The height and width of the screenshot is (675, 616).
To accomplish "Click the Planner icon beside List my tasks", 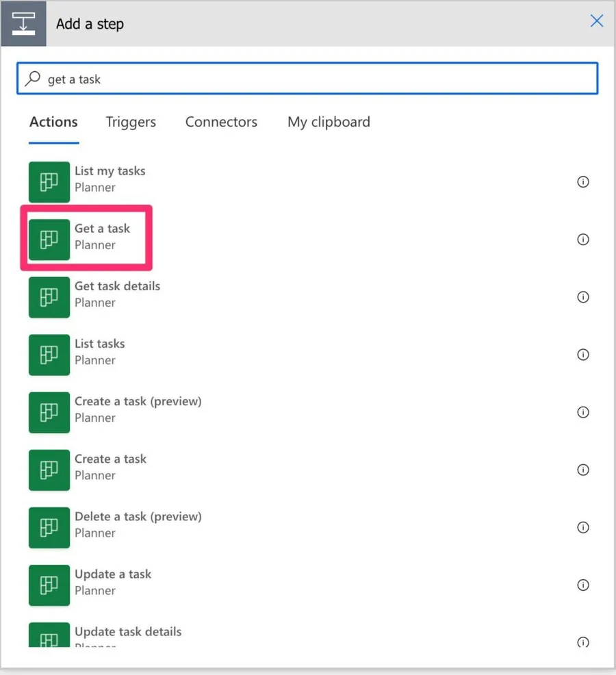I will [49, 182].
